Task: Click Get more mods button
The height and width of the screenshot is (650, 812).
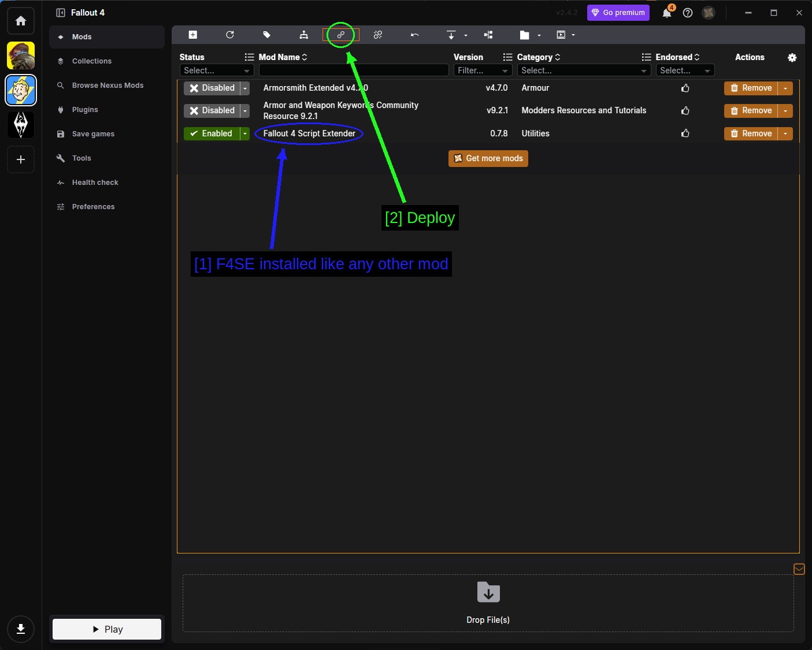Action: pos(488,158)
